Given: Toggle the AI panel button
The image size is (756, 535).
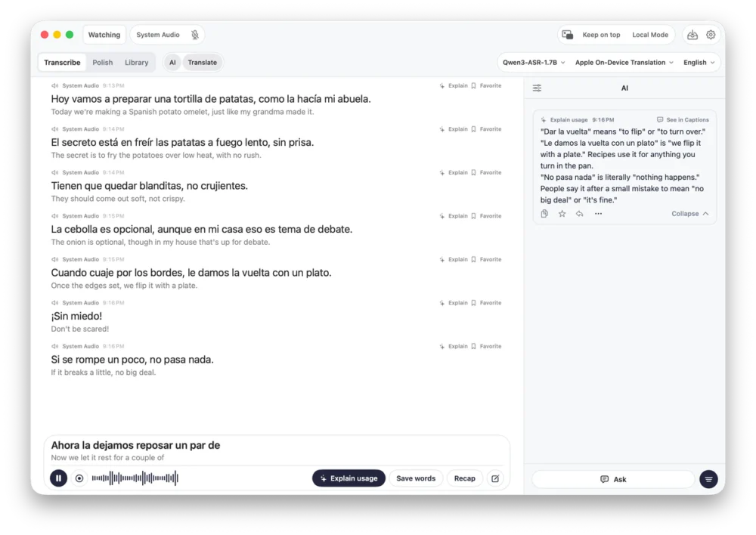Looking at the screenshot, I should click(x=172, y=63).
